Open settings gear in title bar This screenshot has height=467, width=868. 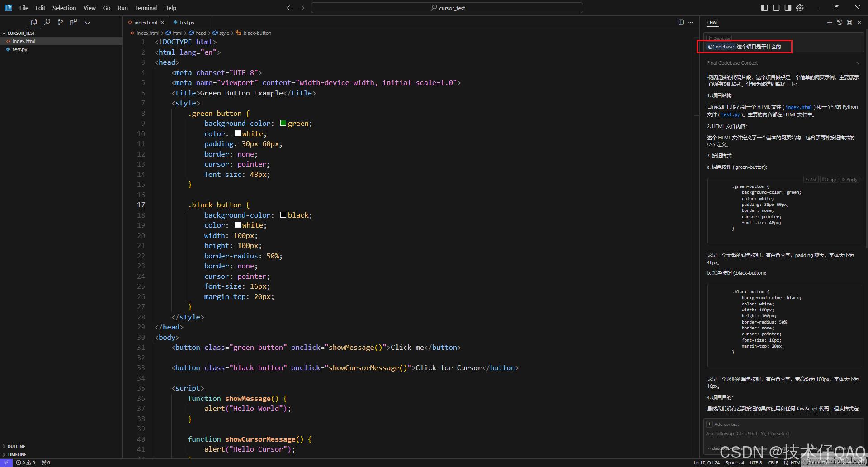point(800,8)
